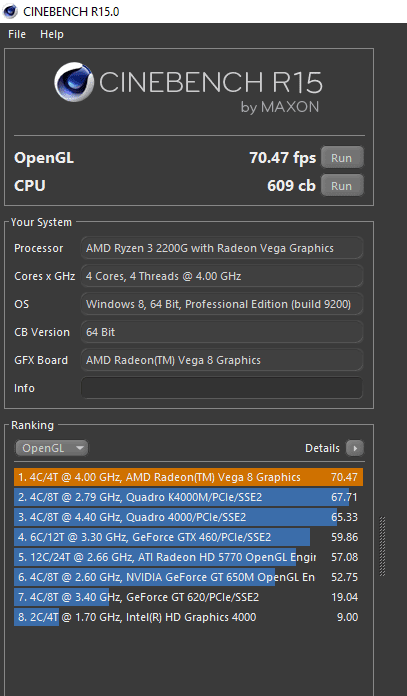Viewport: 407px width, 696px height.
Task: Select the ATI Radeon HD 5770 entry
Action: tap(188, 557)
